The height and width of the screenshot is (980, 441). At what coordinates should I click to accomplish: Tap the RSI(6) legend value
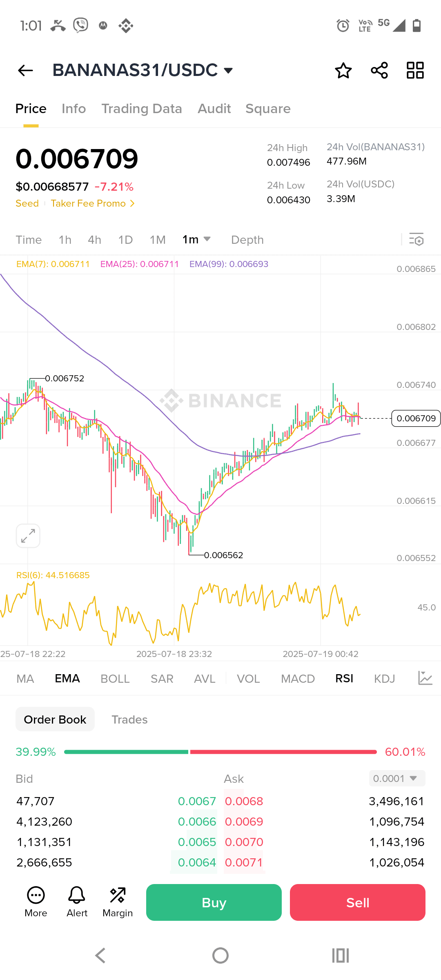(53, 575)
